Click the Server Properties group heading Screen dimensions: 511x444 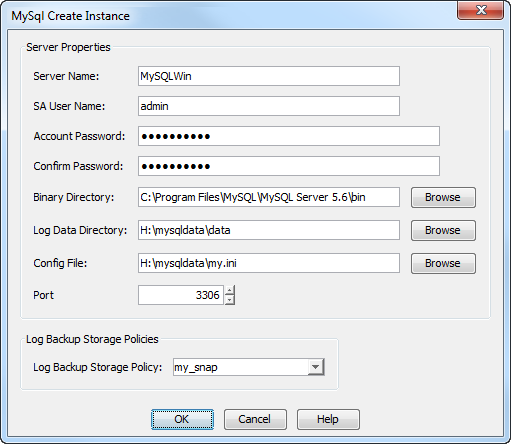68,47
